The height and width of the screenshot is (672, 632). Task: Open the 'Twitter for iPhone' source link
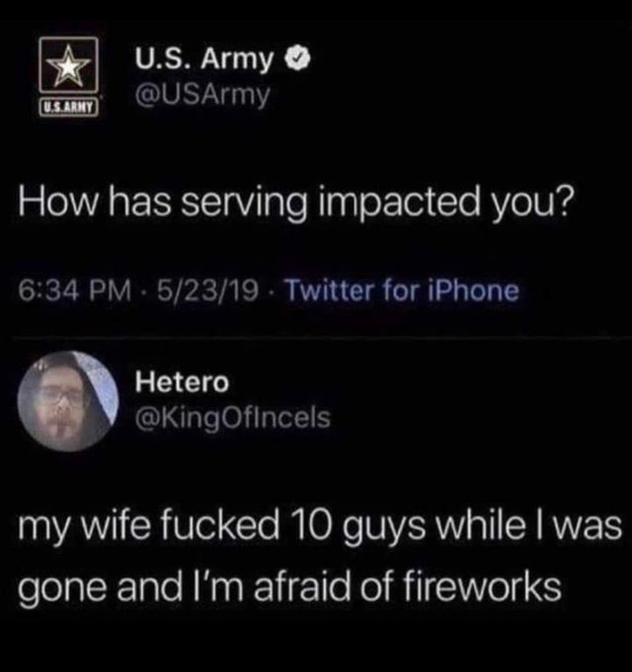pyautogui.click(x=402, y=291)
